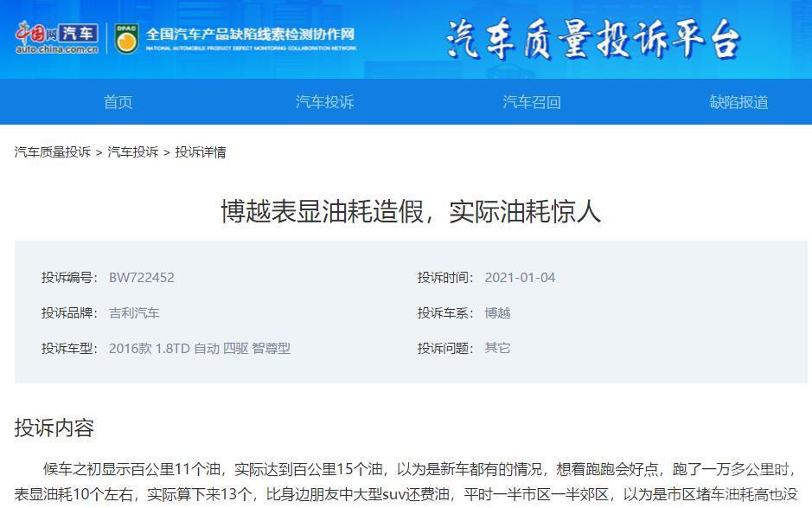Open the 缺陷报道 navigation tab
This screenshot has height=508, width=812.
(739, 102)
